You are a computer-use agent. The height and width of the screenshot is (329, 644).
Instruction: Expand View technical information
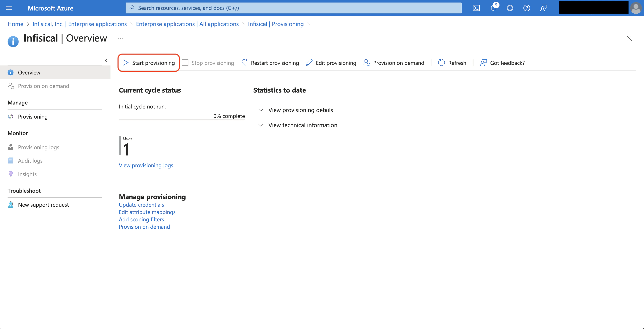pos(297,125)
